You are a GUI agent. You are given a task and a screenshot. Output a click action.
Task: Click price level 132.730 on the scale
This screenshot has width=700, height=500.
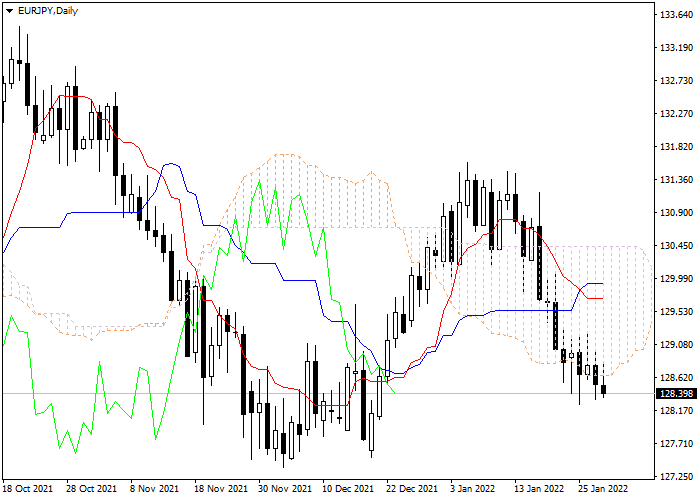677,81
